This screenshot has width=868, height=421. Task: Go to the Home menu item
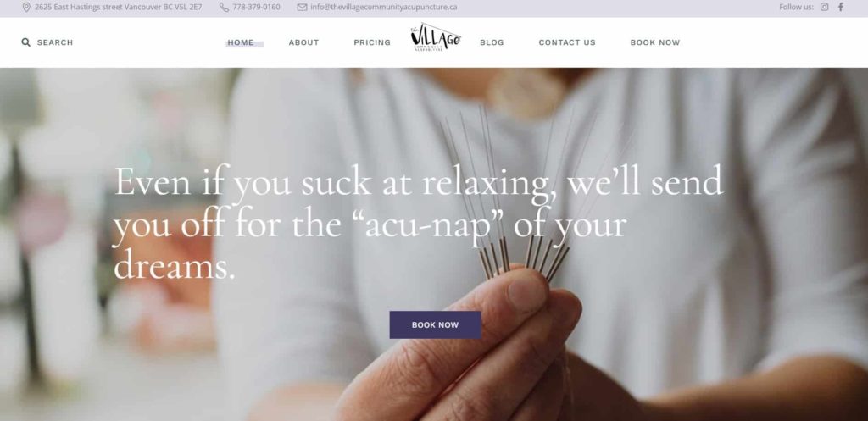pyautogui.click(x=241, y=42)
